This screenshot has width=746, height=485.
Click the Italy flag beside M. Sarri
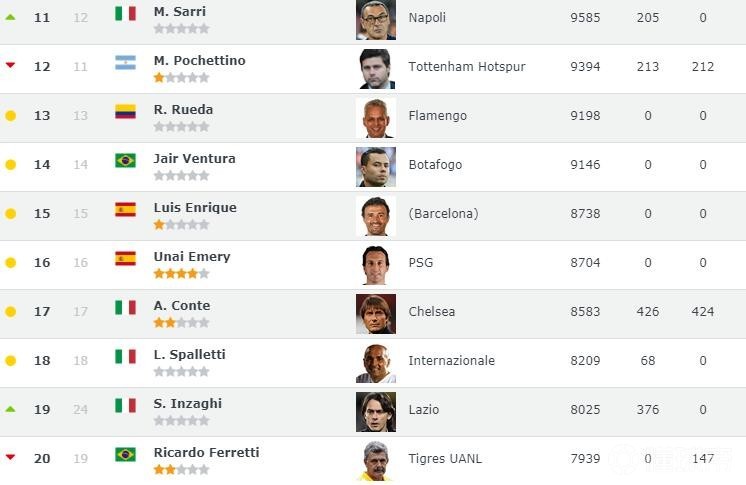[x=125, y=14]
